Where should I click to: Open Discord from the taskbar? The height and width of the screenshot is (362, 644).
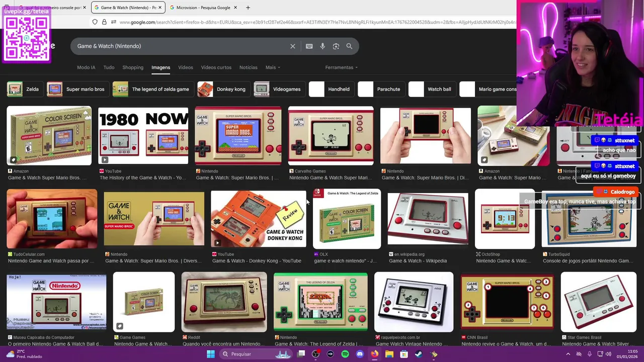click(x=360, y=354)
